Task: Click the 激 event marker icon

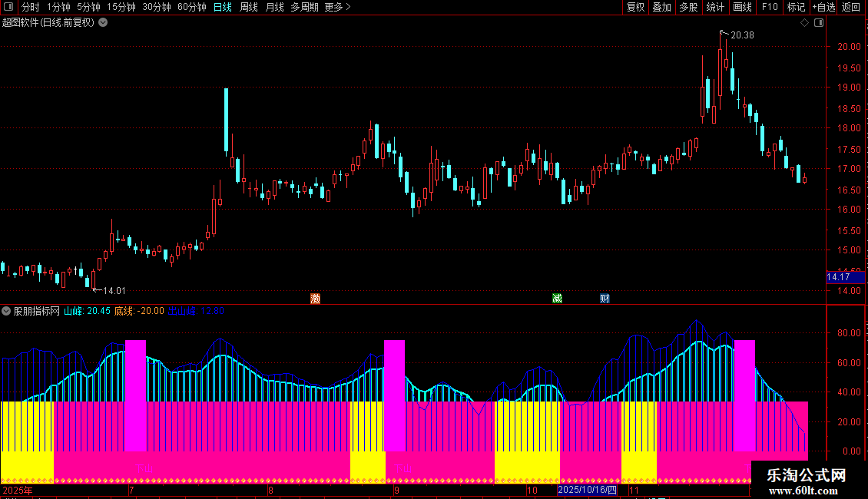Action: coord(316,298)
